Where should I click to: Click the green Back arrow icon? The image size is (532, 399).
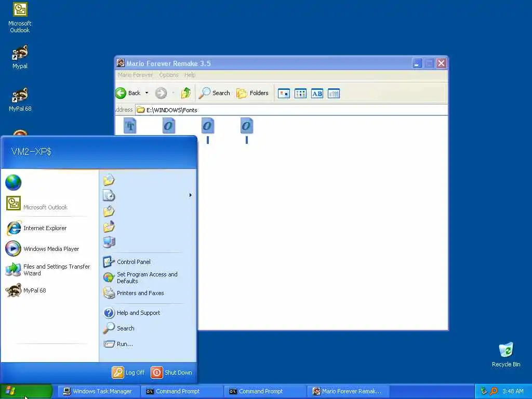click(121, 93)
